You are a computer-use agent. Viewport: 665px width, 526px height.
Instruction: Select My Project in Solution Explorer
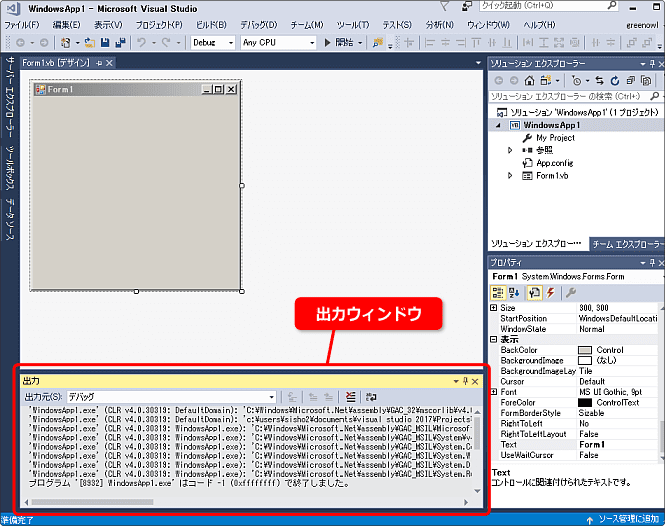(x=555, y=137)
